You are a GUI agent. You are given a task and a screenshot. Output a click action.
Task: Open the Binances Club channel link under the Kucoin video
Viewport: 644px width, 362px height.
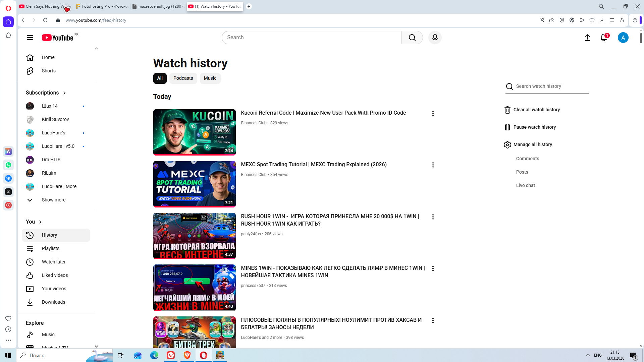pyautogui.click(x=253, y=123)
